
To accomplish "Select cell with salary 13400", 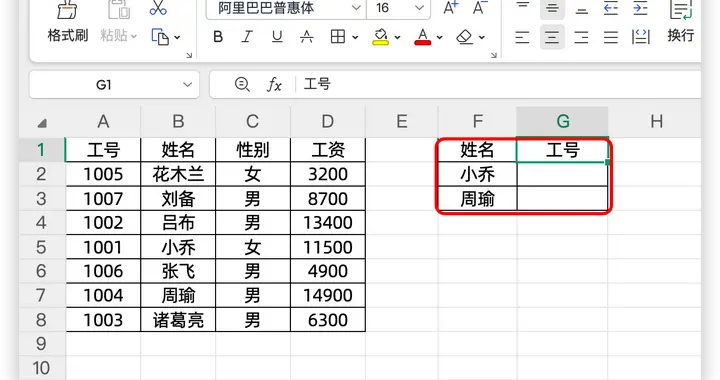I will tap(328, 223).
